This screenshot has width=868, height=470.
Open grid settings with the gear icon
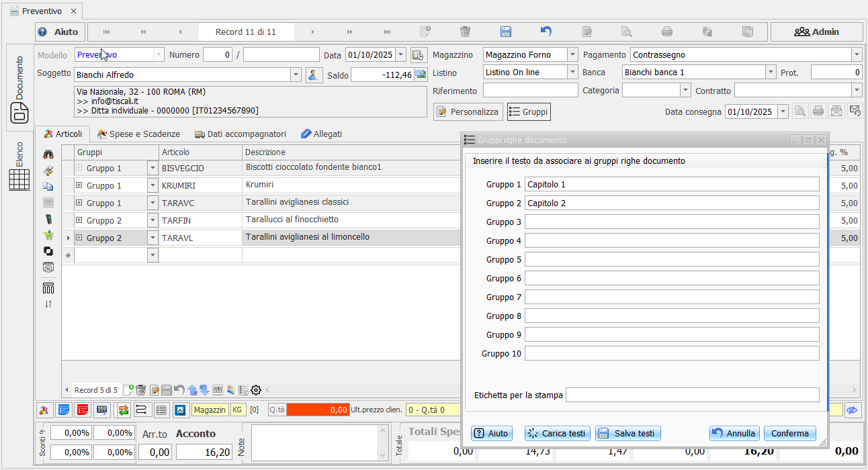tap(256, 390)
